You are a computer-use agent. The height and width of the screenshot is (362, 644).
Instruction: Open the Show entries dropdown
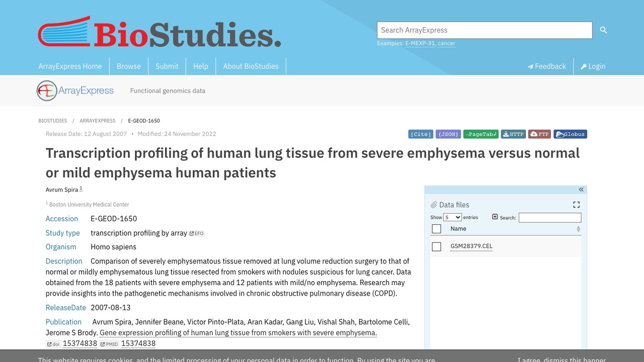(x=452, y=217)
